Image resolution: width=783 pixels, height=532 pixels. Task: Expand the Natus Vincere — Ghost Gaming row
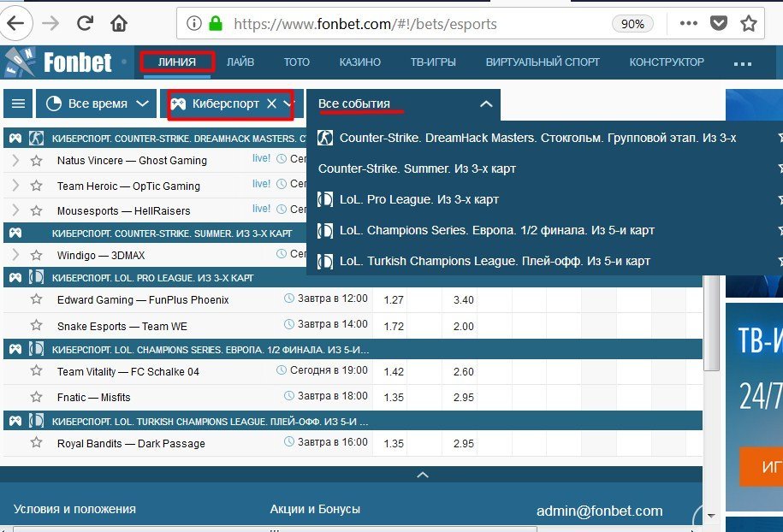point(15,160)
